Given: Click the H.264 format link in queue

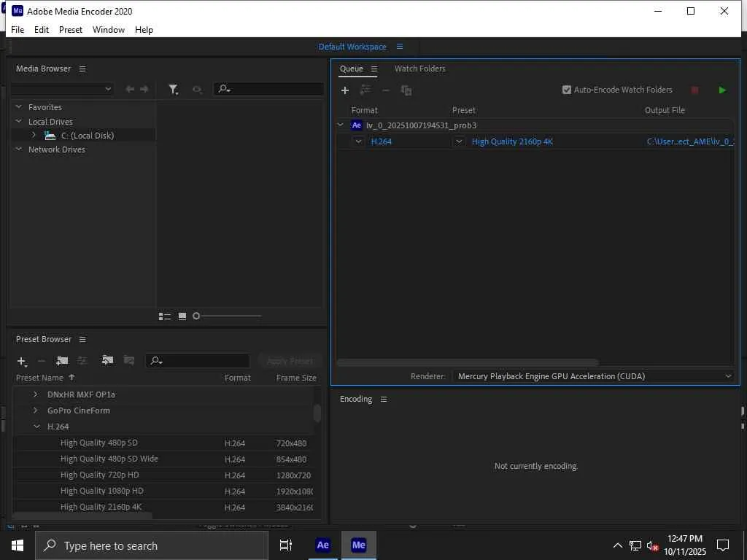Looking at the screenshot, I should [x=381, y=141].
